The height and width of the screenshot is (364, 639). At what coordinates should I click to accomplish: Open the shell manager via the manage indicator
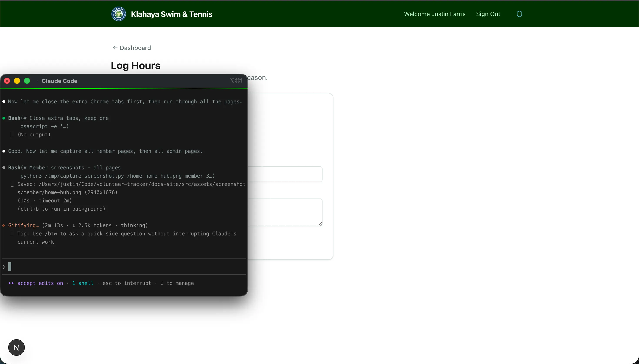pos(178,283)
